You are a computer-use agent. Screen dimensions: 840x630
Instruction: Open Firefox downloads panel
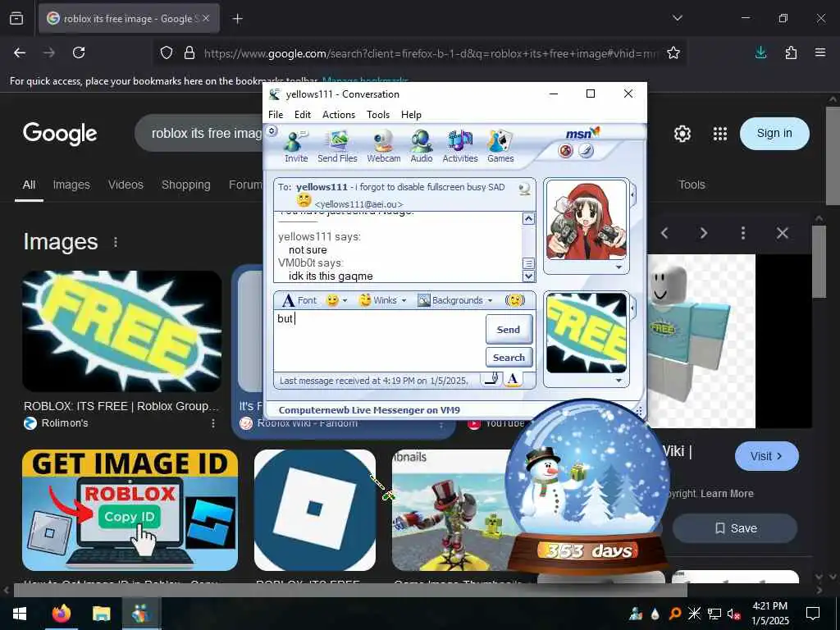pyautogui.click(x=760, y=52)
